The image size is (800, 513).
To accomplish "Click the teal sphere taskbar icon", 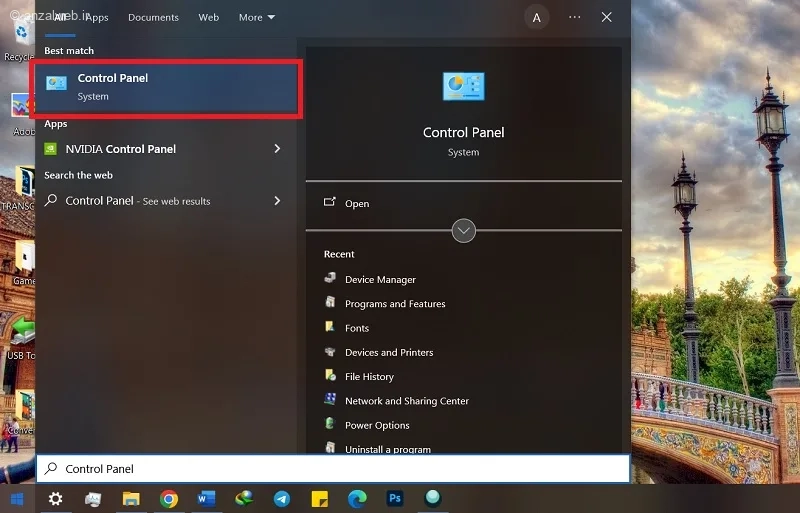I will click(x=433, y=498).
